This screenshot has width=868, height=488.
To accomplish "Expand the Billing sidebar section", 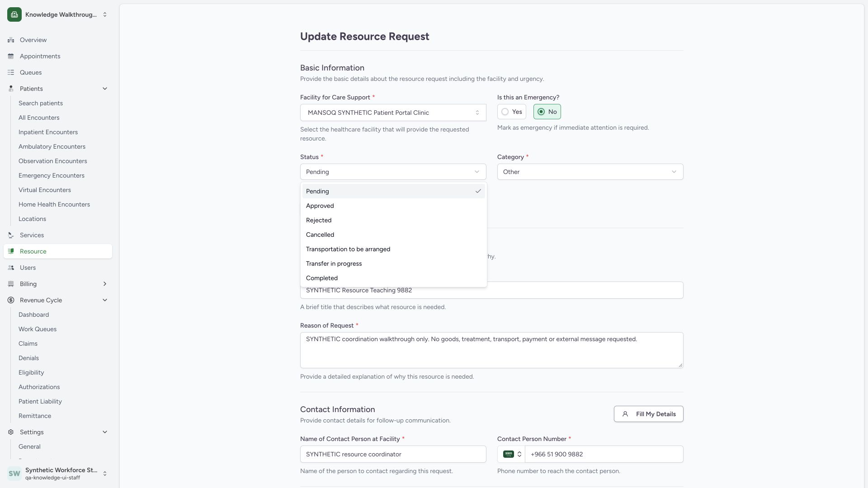I will [105, 284].
